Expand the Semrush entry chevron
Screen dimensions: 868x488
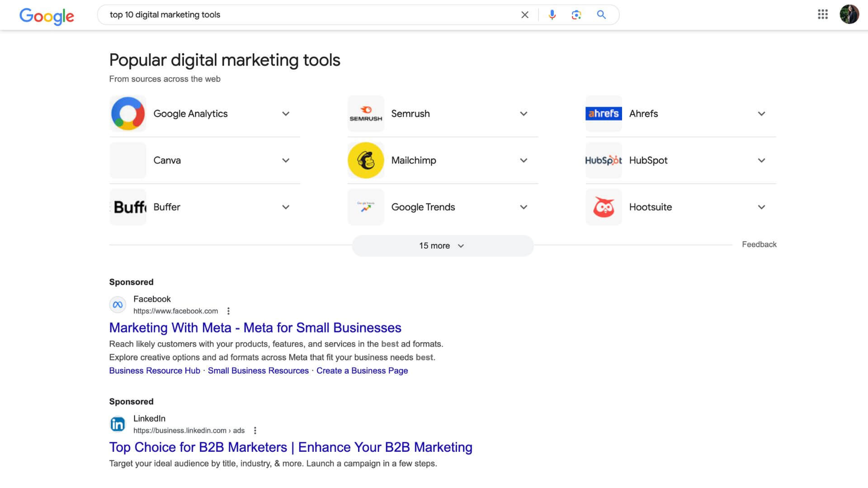point(524,114)
